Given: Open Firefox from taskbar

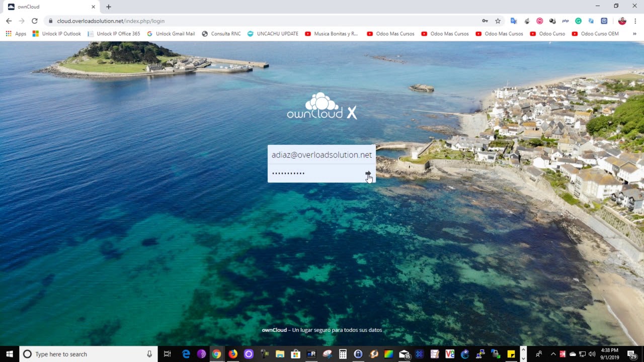Looking at the screenshot, I should click(x=233, y=354).
